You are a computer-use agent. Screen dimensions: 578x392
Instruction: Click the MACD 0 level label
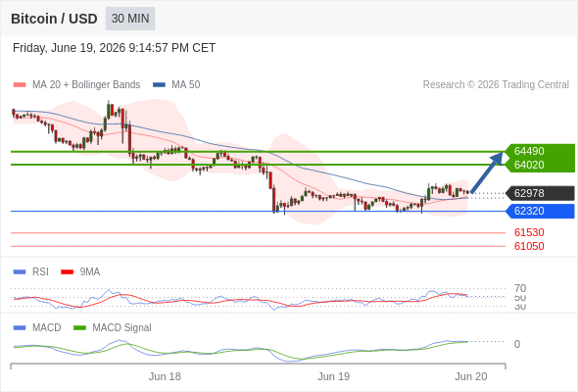(517, 344)
